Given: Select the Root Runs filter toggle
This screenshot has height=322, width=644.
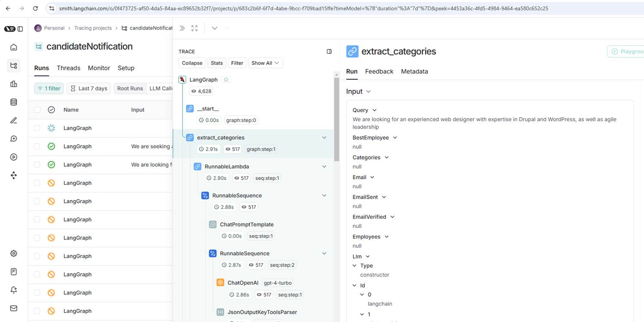Looking at the screenshot, I should tap(130, 88).
